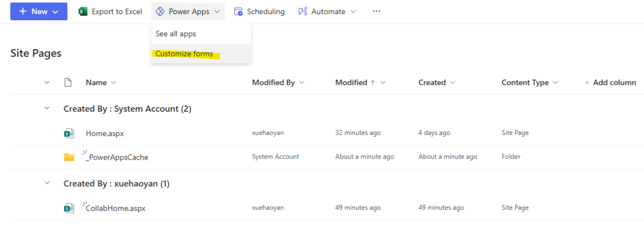This screenshot has height=228, width=644.
Task: Click the file type column header icon
Action: (68, 82)
